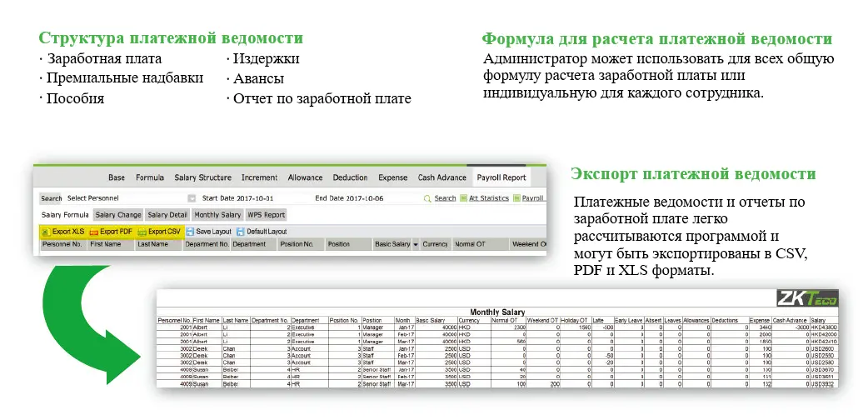
Task: Switch to the WPS Report tab
Action: coord(266,215)
